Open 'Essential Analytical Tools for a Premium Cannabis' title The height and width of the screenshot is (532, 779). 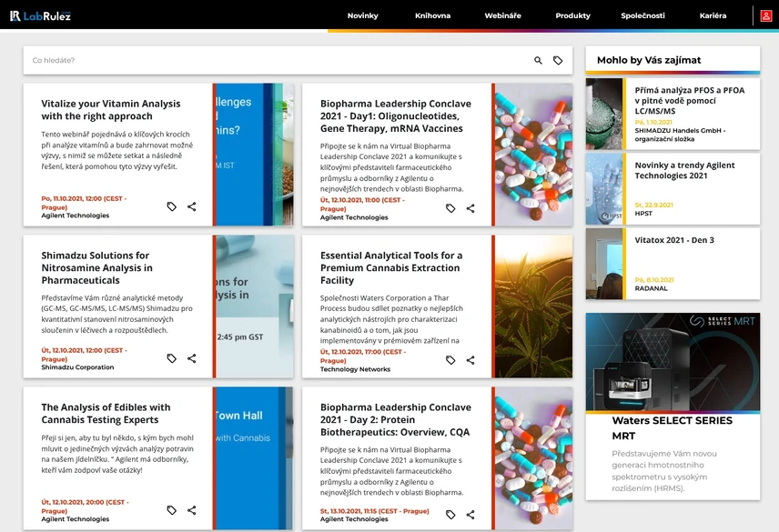pyautogui.click(x=391, y=268)
